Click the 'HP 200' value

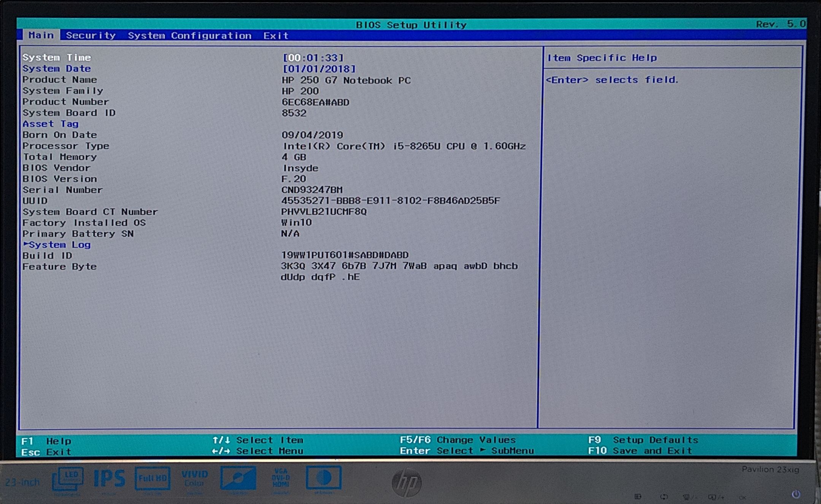coord(300,91)
